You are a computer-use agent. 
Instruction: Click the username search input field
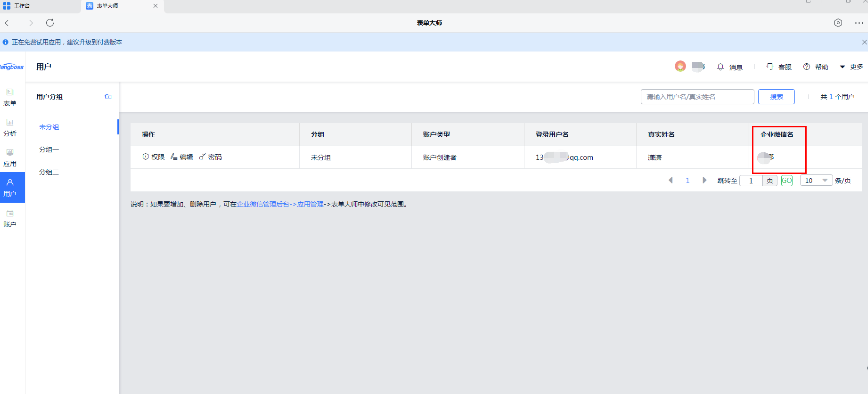pyautogui.click(x=697, y=97)
